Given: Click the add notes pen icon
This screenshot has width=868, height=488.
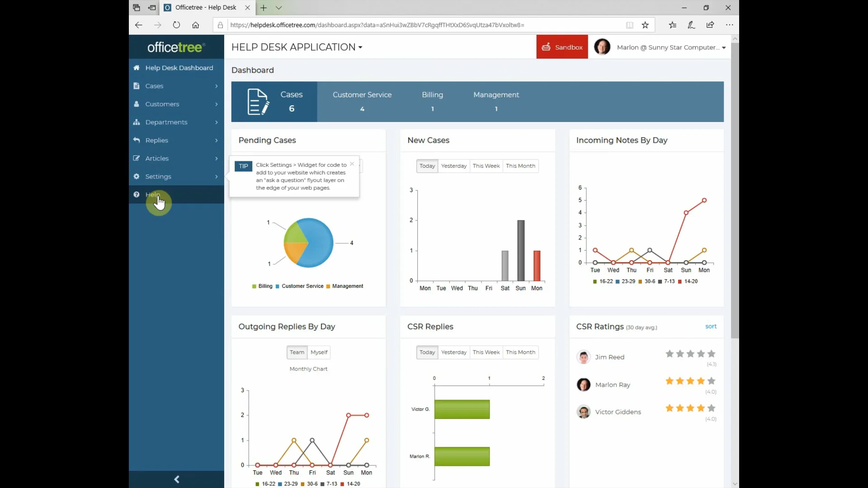Looking at the screenshot, I should 691,25.
